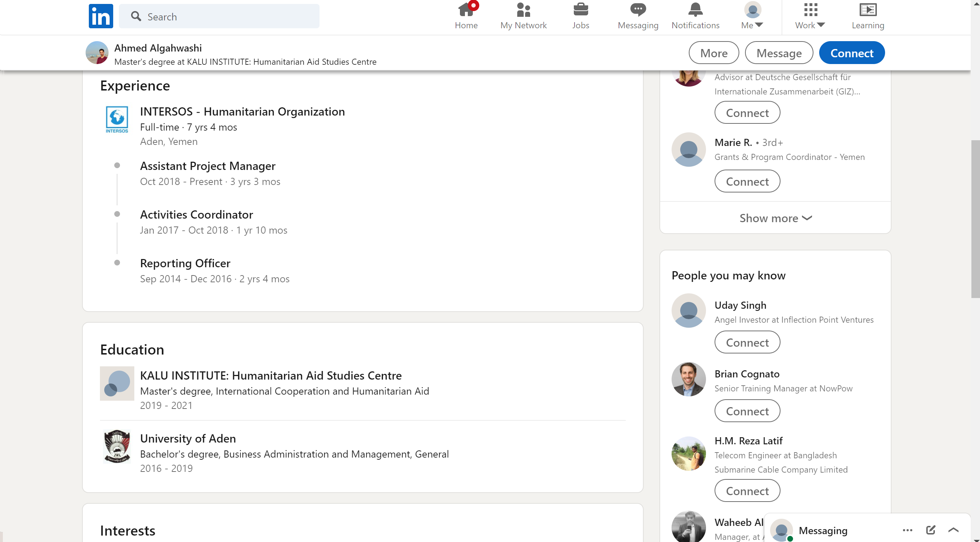The image size is (980, 542).
Task: Connect with Brian Cognato
Action: tap(747, 411)
